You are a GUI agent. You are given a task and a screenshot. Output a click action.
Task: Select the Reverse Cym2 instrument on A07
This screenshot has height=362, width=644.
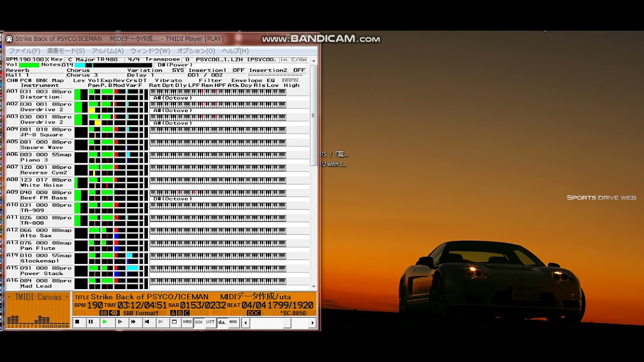pos(44,172)
